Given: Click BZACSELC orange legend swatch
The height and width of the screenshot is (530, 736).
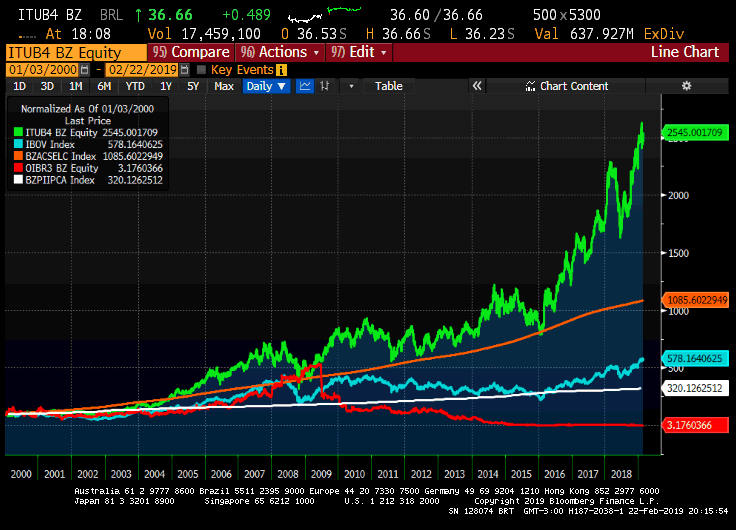Looking at the screenshot, I should [x=18, y=156].
